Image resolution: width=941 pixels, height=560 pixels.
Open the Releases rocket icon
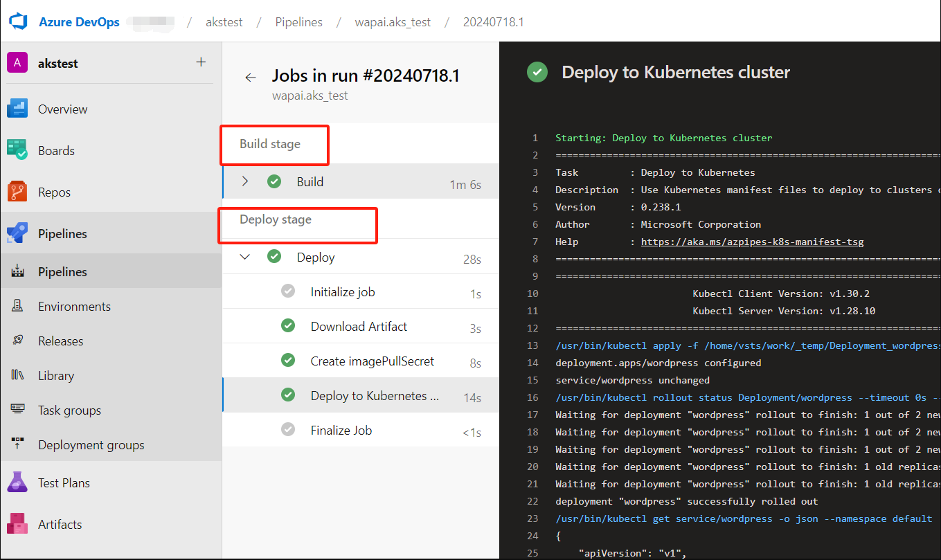[x=18, y=341]
